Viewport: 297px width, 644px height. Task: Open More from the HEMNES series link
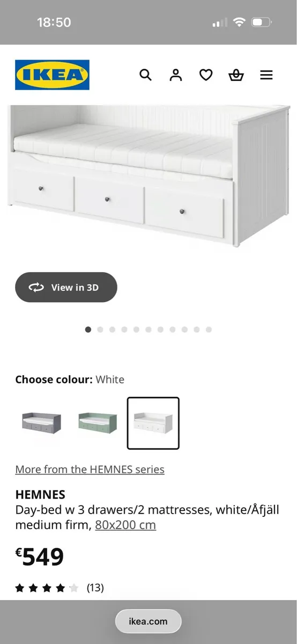coord(90,470)
